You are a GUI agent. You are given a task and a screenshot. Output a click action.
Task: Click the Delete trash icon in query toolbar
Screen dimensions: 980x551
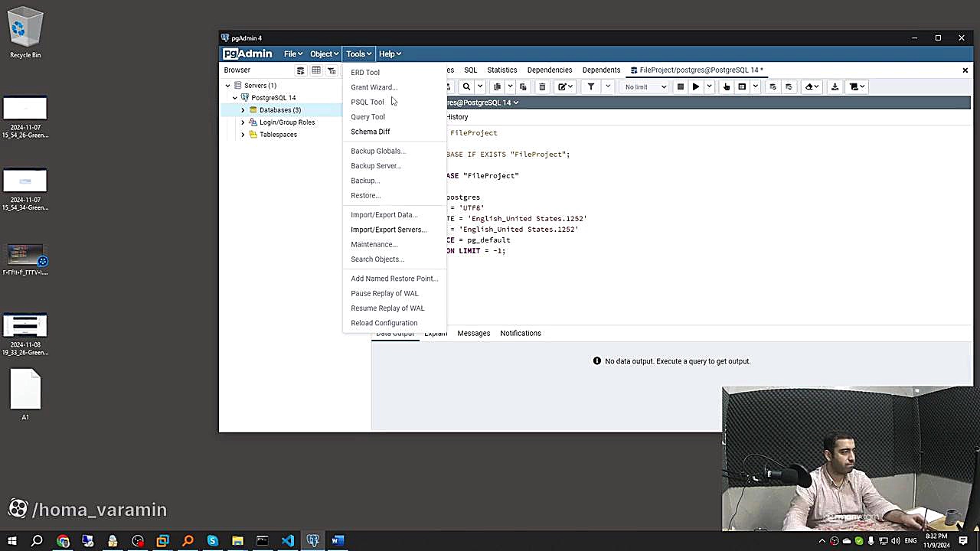542,86
